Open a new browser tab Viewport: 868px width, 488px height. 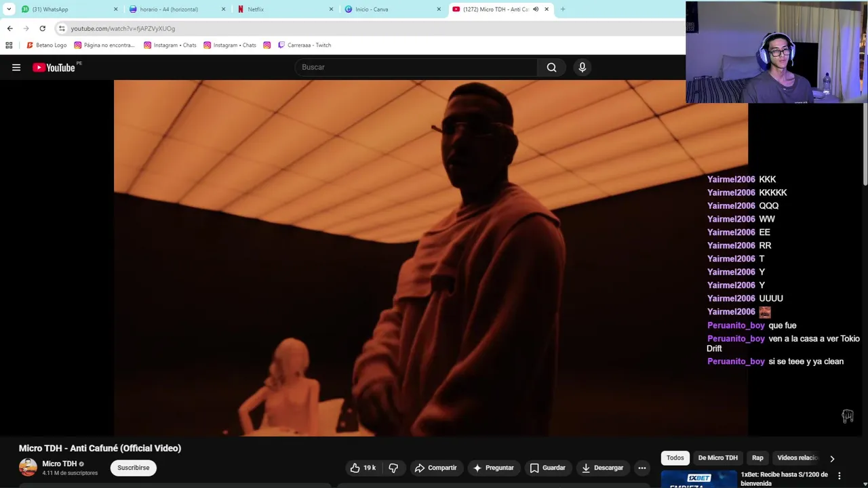pyautogui.click(x=562, y=9)
